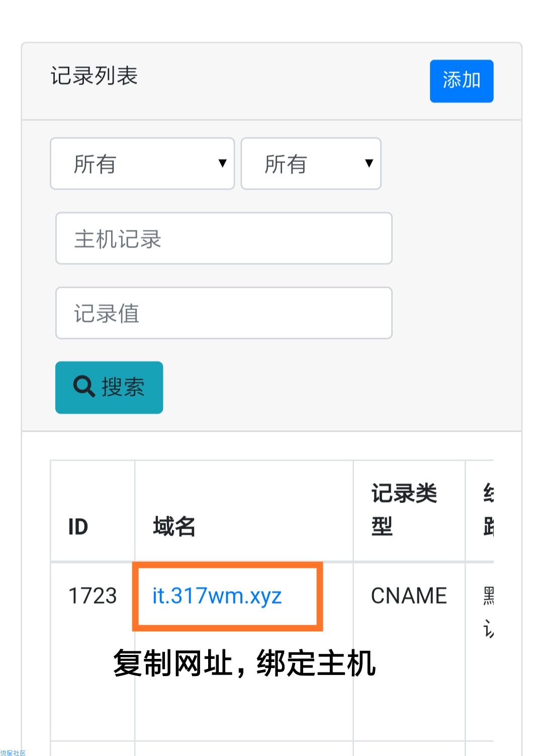The height and width of the screenshot is (756, 543).
Task: Click the 复制网址,绑定主机 annotation text
Action: pos(244,663)
